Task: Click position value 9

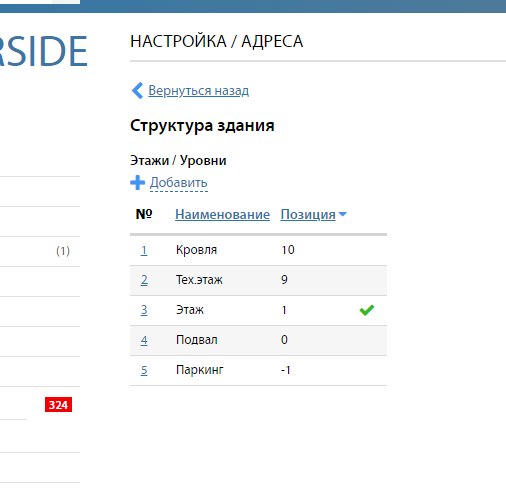Action: pos(284,280)
